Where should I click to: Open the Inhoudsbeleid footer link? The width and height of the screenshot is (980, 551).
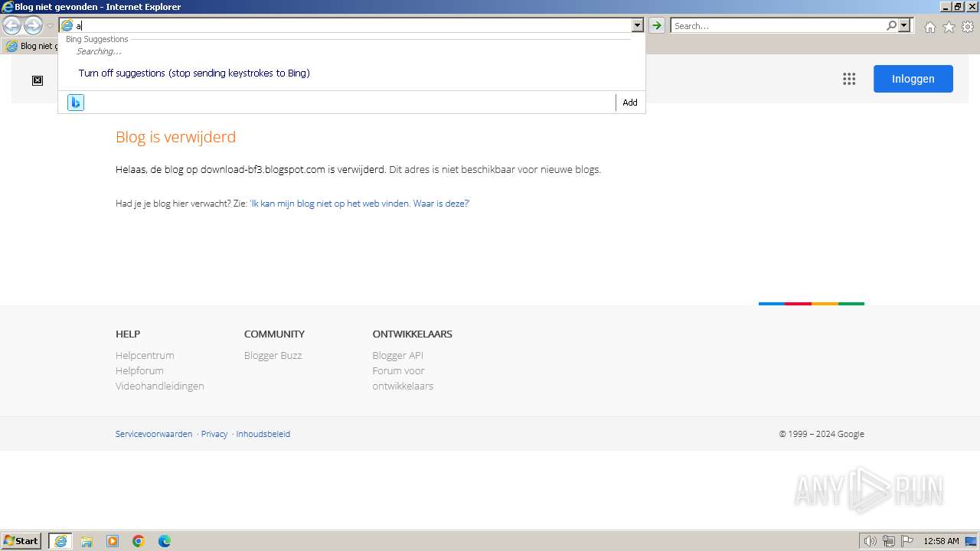point(263,434)
